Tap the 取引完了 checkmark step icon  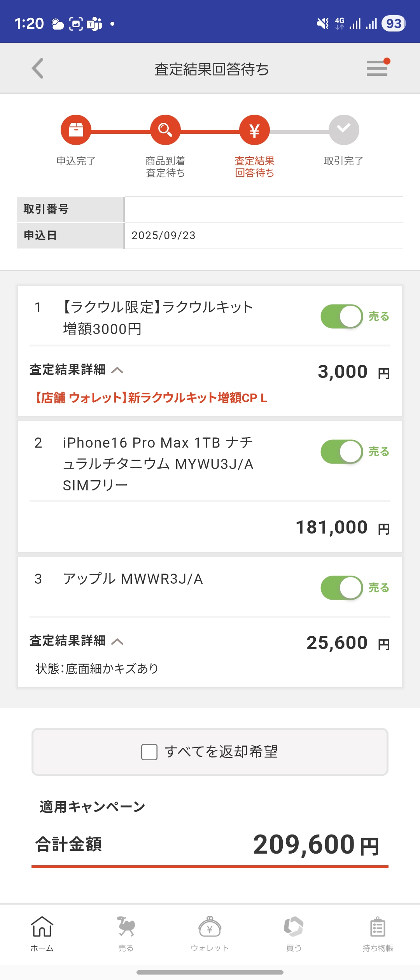344,130
